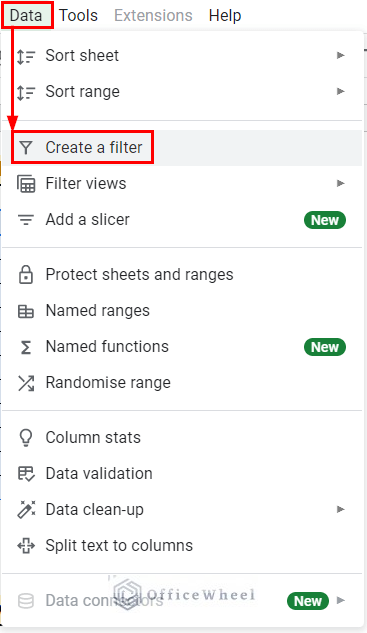Click the Data validation checkmark icon

(26, 474)
